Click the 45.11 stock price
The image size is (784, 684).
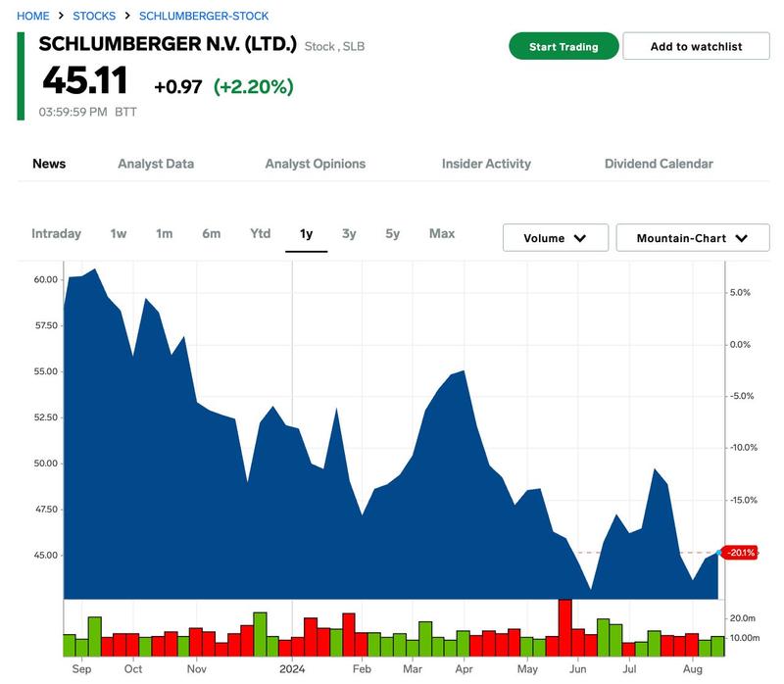pyautogui.click(x=85, y=80)
